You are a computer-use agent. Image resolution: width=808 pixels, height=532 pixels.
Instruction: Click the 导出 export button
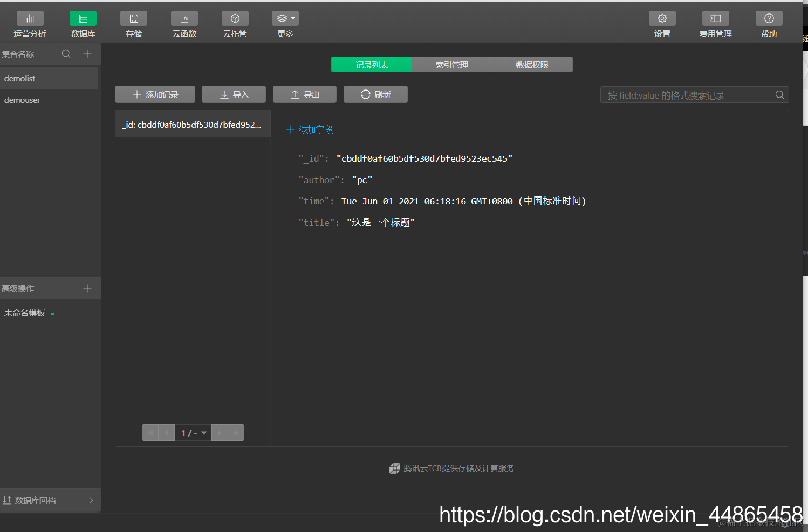[305, 94]
